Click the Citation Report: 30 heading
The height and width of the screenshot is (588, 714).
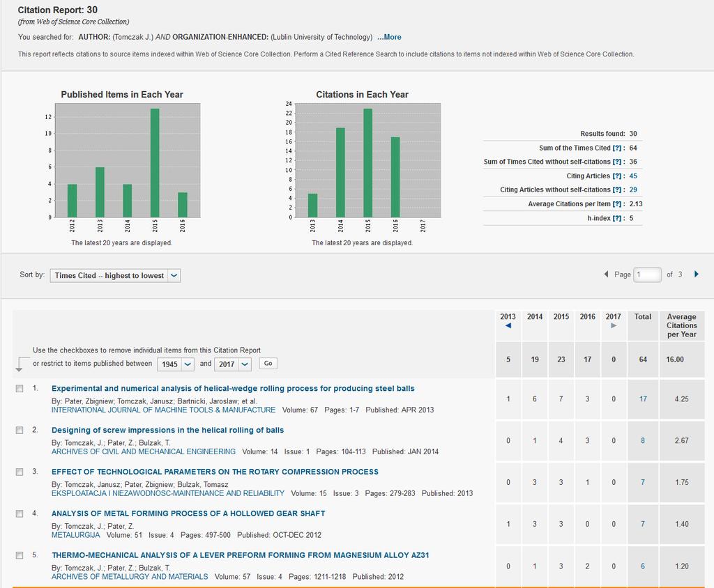click(x=58, y=10)
